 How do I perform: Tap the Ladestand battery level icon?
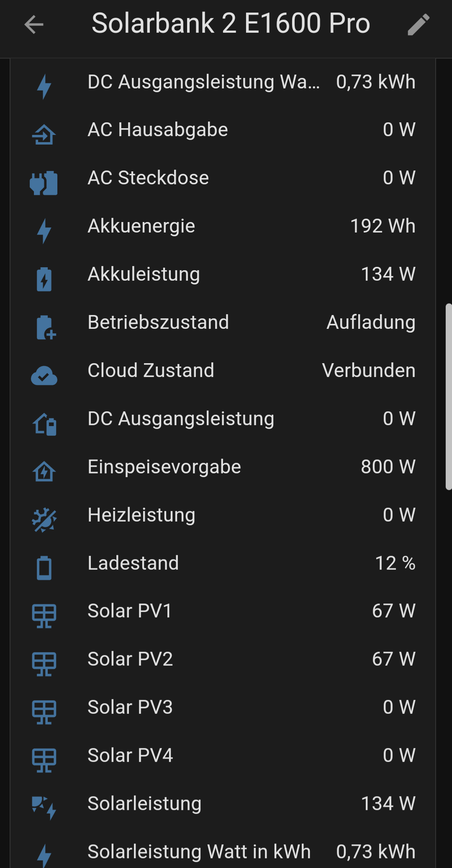[x=44, y=568]
